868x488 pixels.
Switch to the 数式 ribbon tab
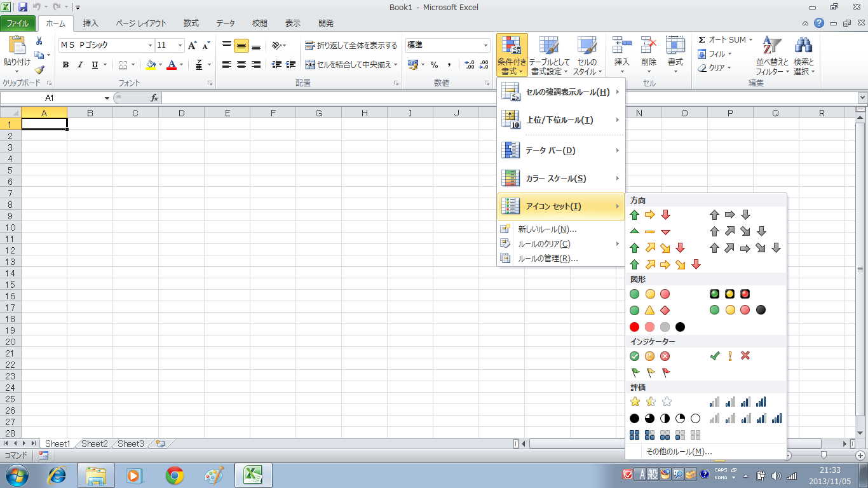click(x=191, y=24)
